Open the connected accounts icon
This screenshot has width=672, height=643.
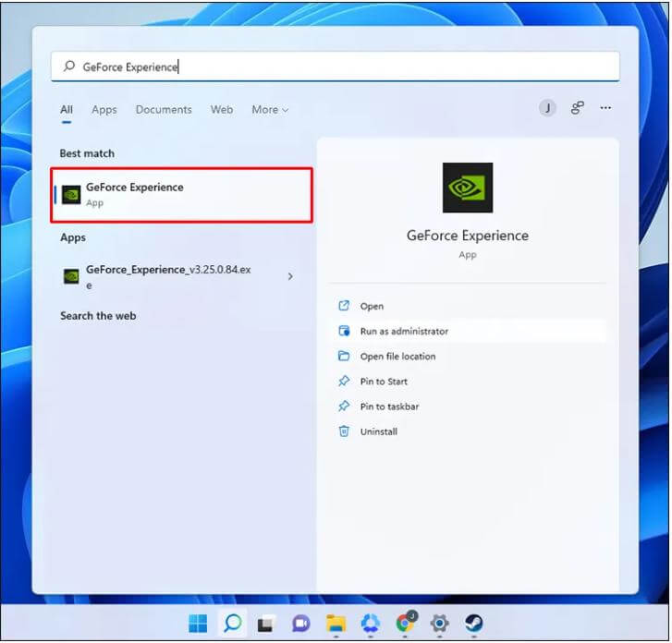click(x=578, y=107)
